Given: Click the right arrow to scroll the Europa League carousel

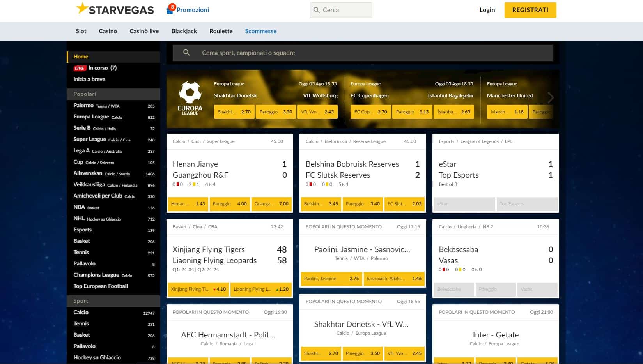Looking at the screenshot, I should [551, 98].
